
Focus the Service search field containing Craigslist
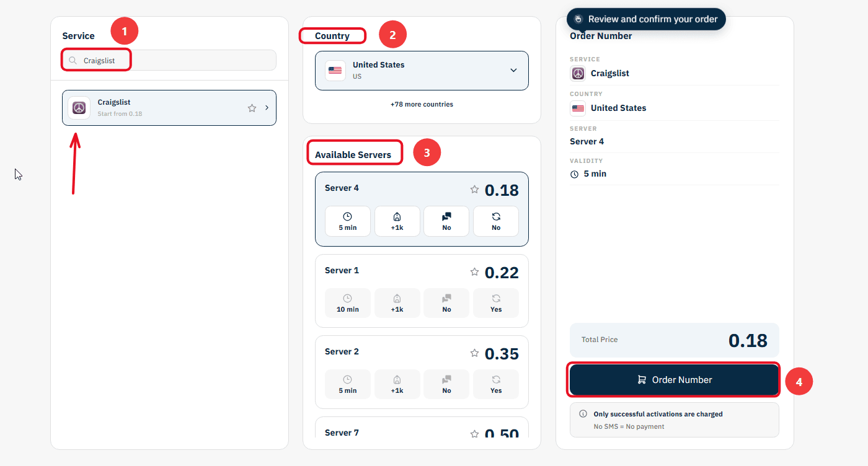click(169, 60)
